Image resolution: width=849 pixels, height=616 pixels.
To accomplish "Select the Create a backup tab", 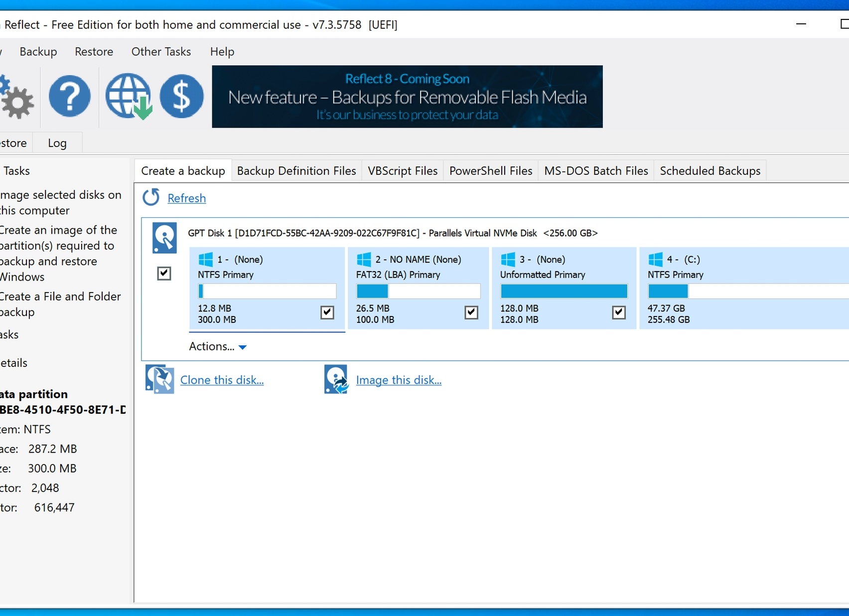I will pos(183,171).
